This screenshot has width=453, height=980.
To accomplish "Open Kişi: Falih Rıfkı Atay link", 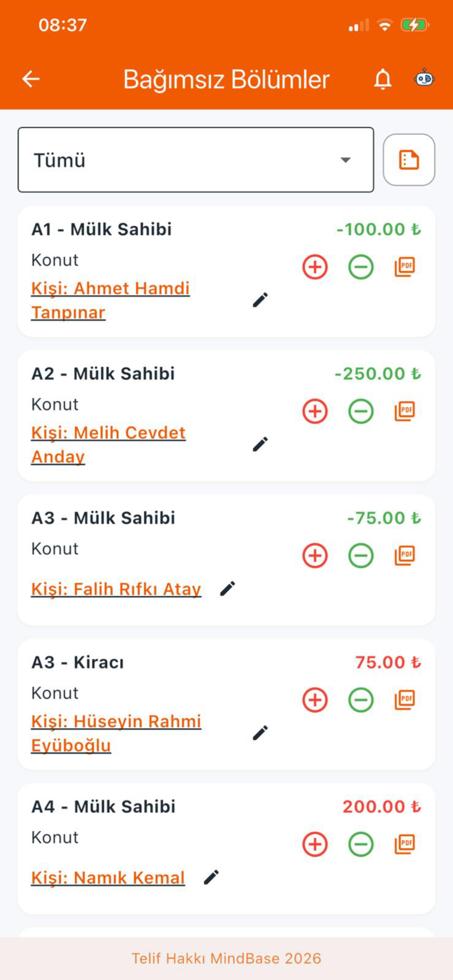I will click(116, 589).
